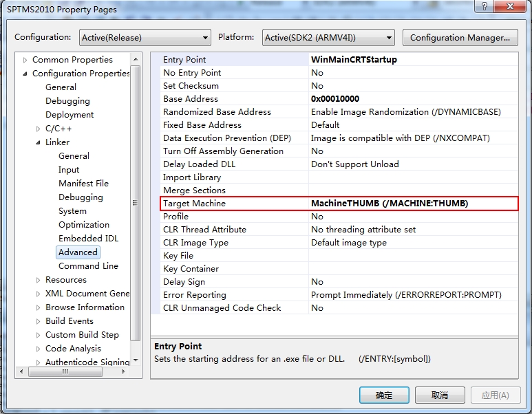The width and height of the screenshot is (532, 414).
Task: Open the Embedded IDL page
Action: pyautogui.click(x=88, y=239)
